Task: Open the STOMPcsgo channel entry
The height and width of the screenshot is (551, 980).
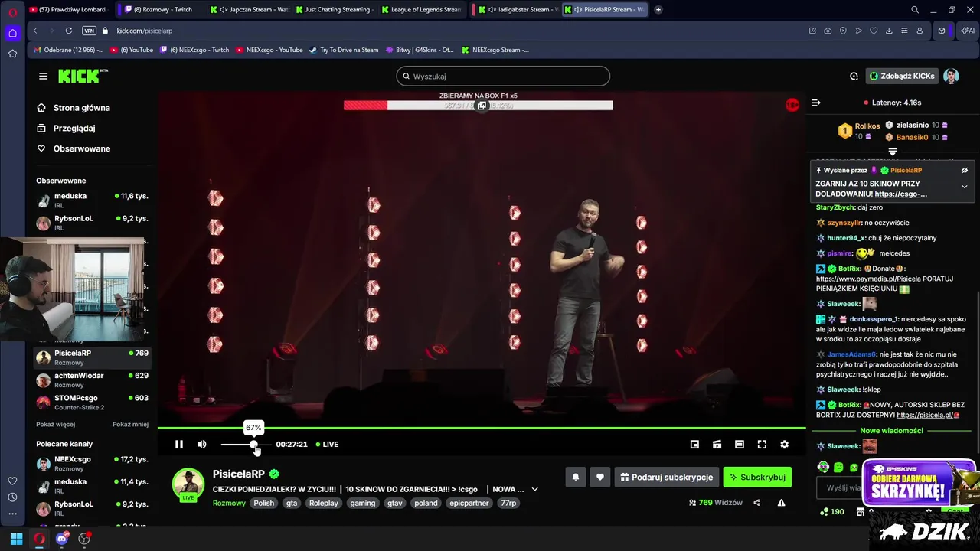Action: point(92,403)
